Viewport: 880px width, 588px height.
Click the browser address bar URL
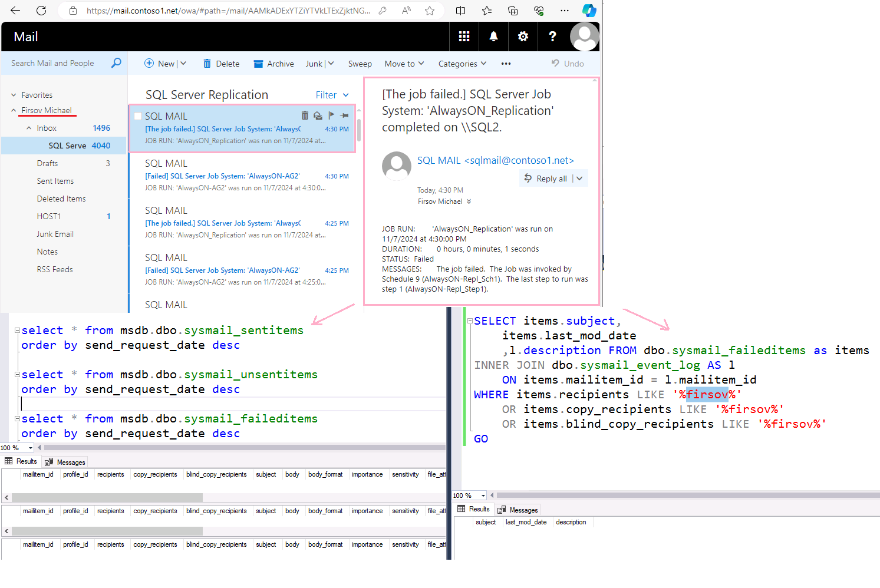[x=229, y=11]
